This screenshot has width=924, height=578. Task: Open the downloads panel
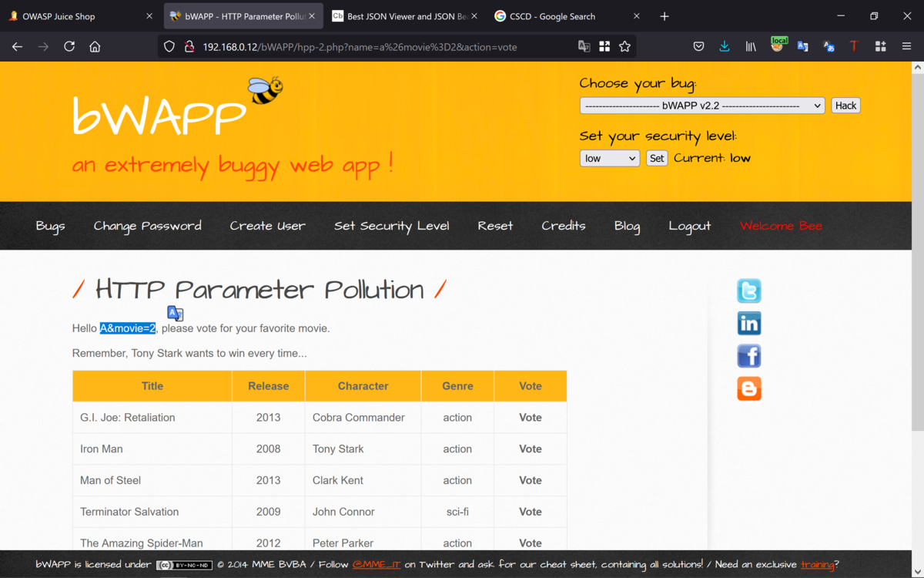pos(725,47)
